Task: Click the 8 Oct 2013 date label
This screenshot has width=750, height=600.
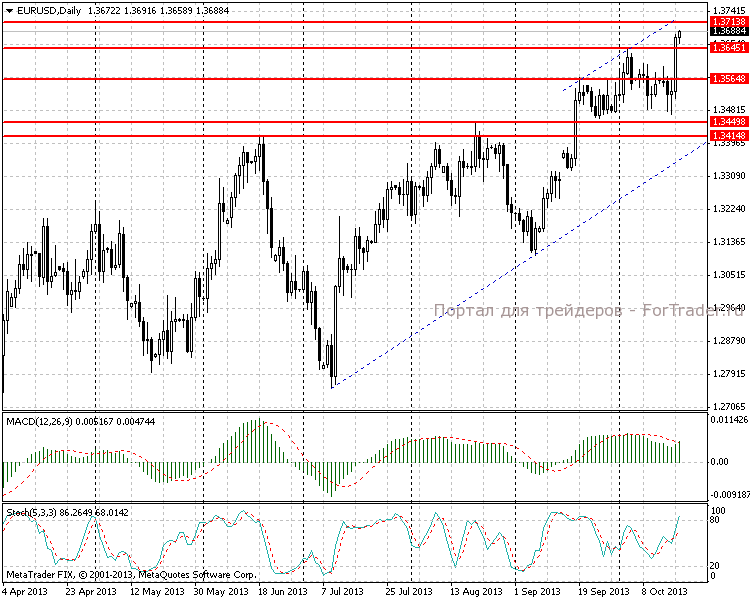Action: coord(665,591)
